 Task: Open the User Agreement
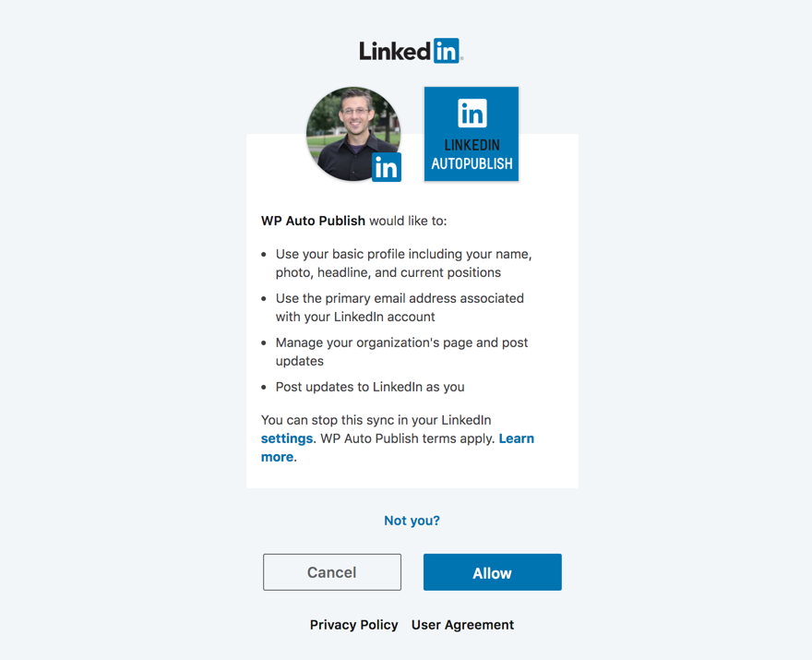pos(462,625)
